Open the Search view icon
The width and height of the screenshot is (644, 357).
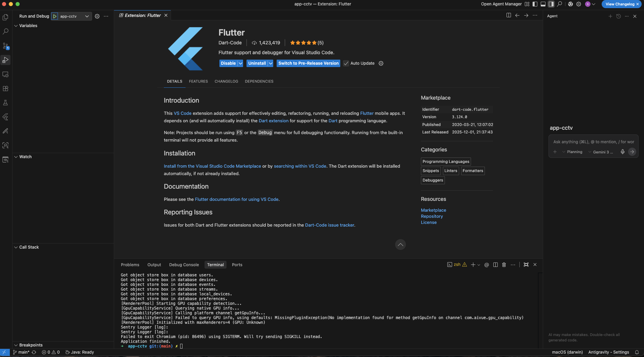[x=5, y=31]
